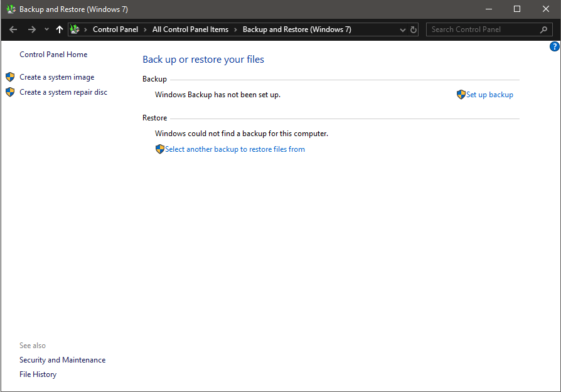This screenshot has width=561, height=392.
Task: Click shield icon beside Set up backup
Action: (x=461, y=95)
